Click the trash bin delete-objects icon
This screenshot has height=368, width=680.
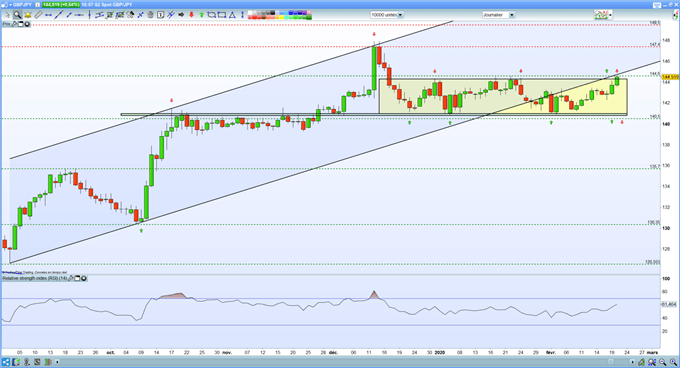tap(150, 15)
